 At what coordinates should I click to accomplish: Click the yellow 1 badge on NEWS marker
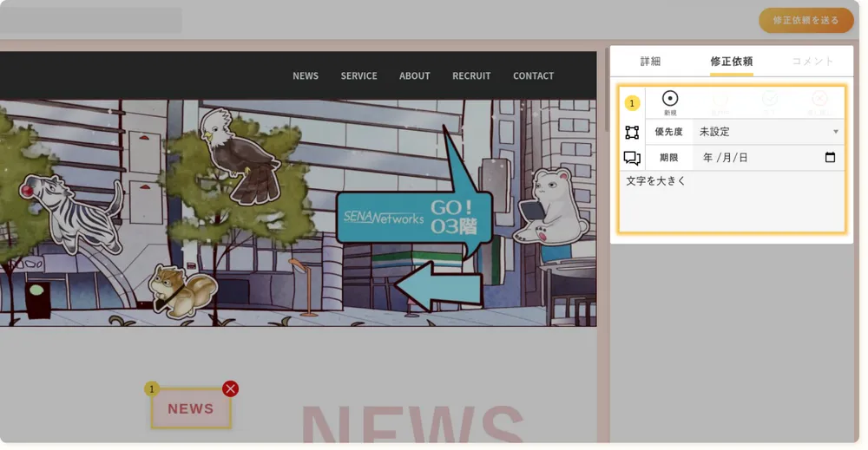click(153, 388)
